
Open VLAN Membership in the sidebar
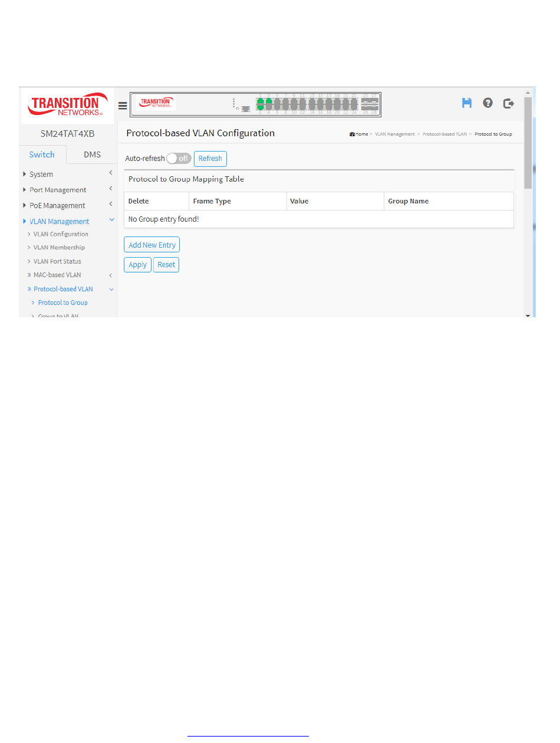(x=59, y=248)
